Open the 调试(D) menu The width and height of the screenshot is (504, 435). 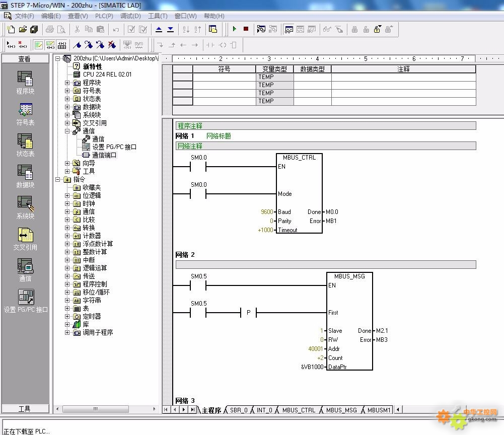pos(130,16)
